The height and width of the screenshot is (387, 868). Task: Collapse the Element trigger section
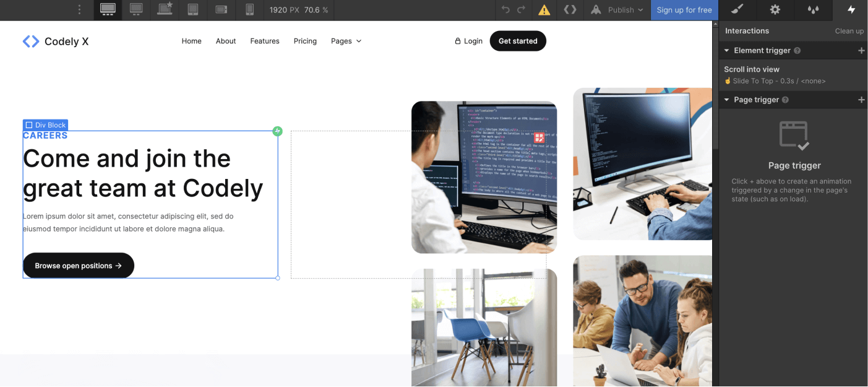tap(726, 50)
